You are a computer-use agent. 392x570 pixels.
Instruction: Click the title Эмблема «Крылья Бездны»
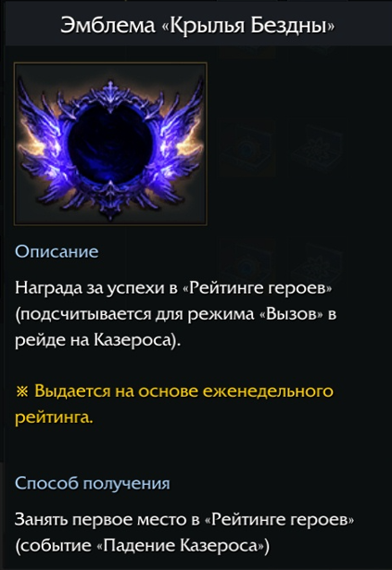(x=196, y=25)
